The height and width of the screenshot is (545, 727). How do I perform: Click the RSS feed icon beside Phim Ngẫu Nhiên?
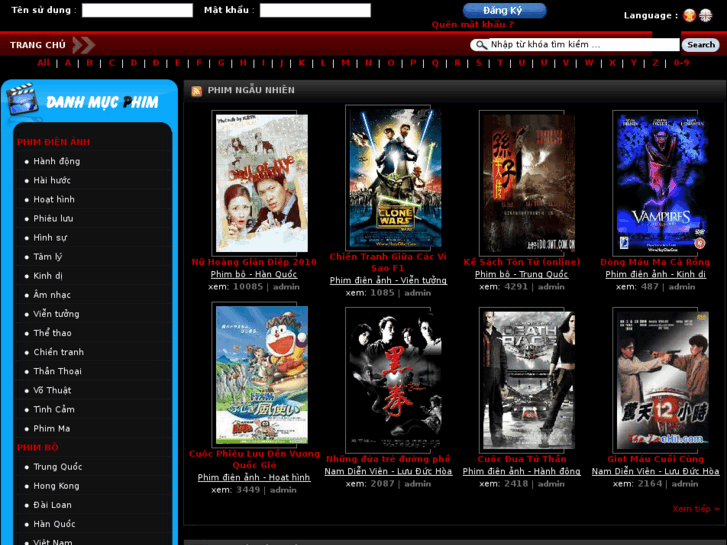pos(197,91)
